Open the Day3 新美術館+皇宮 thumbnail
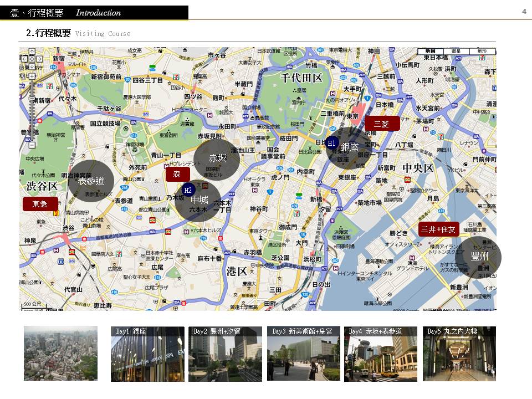The image size is (532, 399). pos(304,354)
